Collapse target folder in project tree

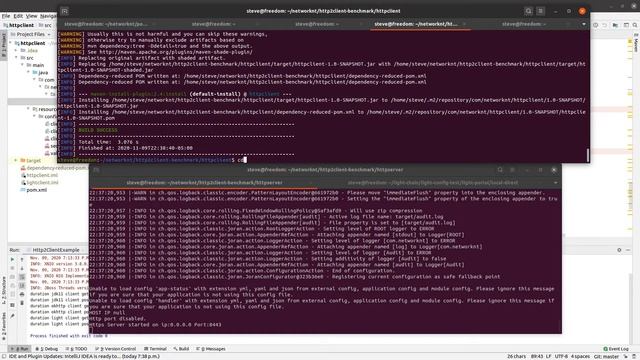coord(16,161)
